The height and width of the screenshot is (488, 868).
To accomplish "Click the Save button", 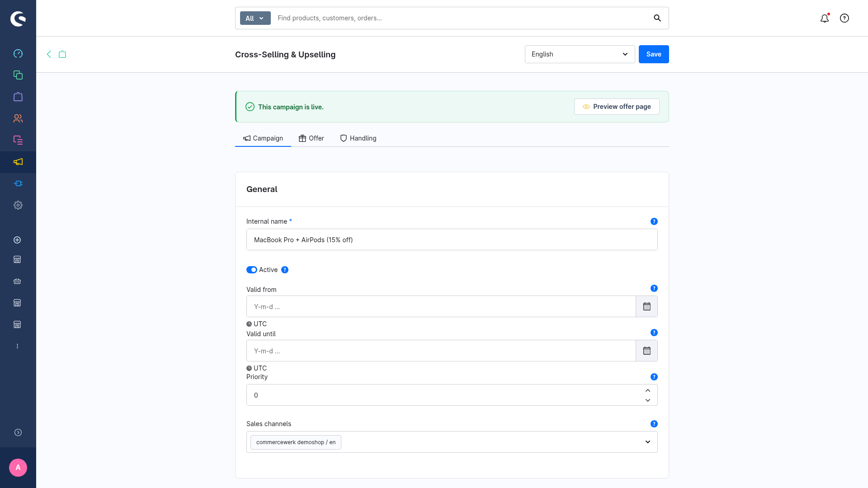I will (x=654, y=54).
